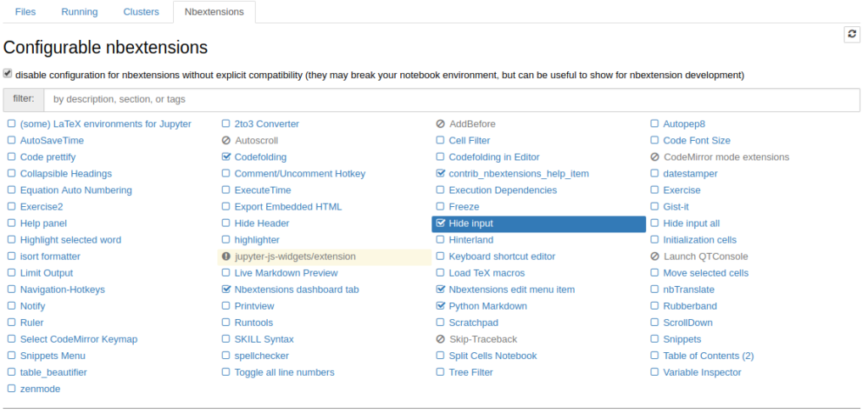Select the Collapsible Headings extension link

(66, 174)
